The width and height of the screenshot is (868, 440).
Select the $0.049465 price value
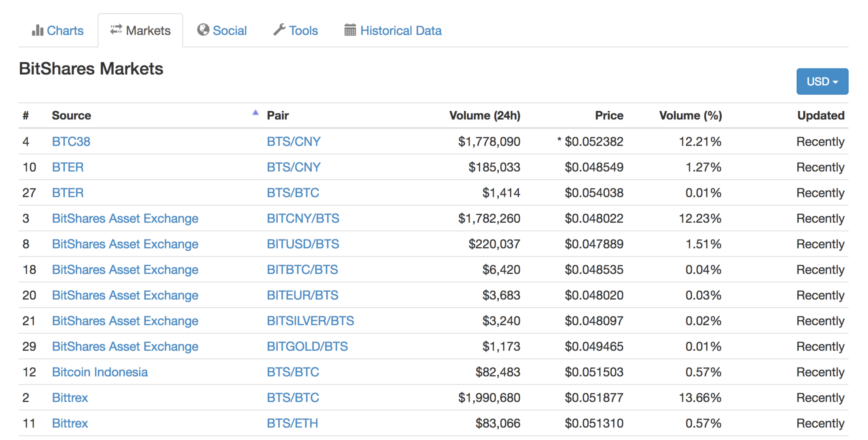[x=594, y=347]
